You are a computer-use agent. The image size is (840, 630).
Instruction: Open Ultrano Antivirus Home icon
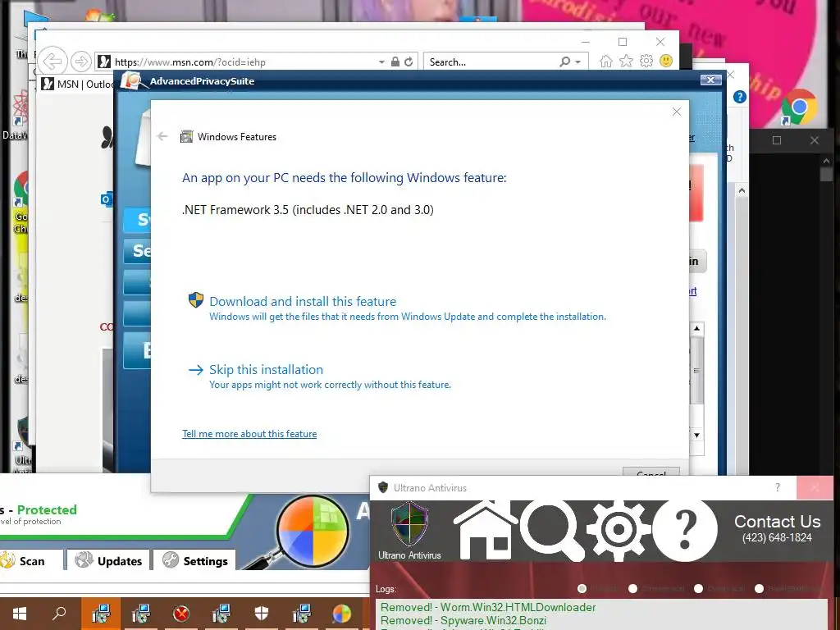click(x=485, y=531)
